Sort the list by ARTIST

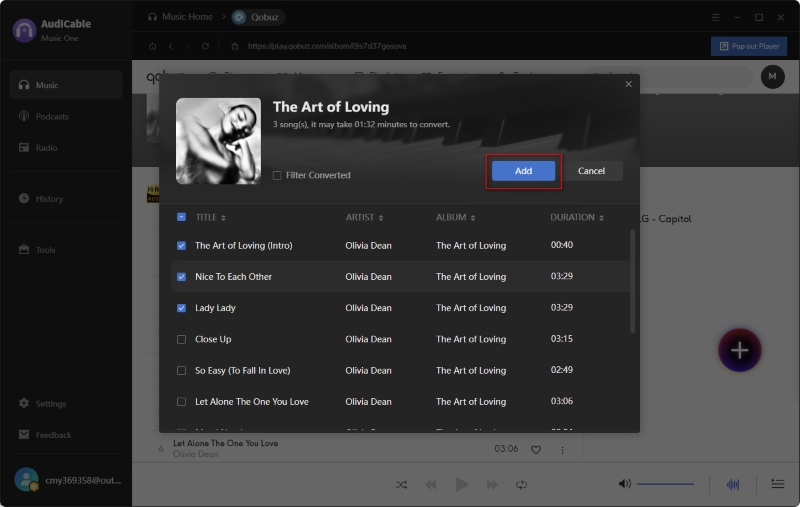coord(364,217)
